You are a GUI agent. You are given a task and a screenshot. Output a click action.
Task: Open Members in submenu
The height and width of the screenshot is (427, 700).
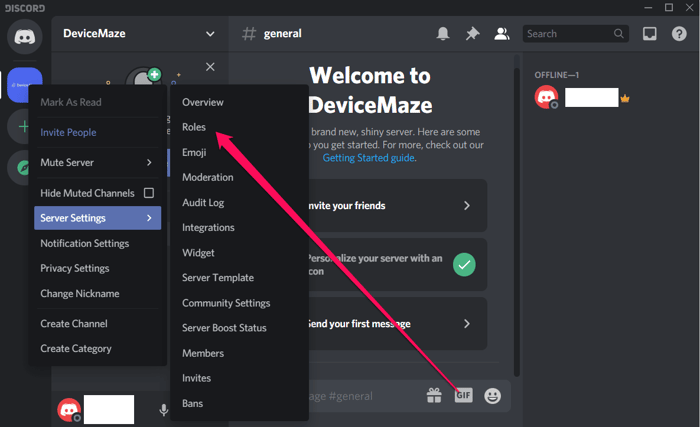point(239,353)
